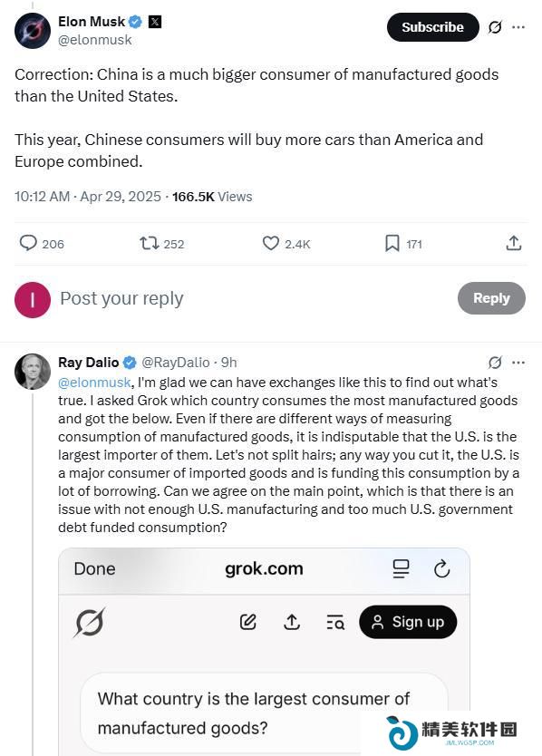Click the 166.5K Views count
This screenshot has height=756, width=542.
pyautogui.click(x=212, y=197)
